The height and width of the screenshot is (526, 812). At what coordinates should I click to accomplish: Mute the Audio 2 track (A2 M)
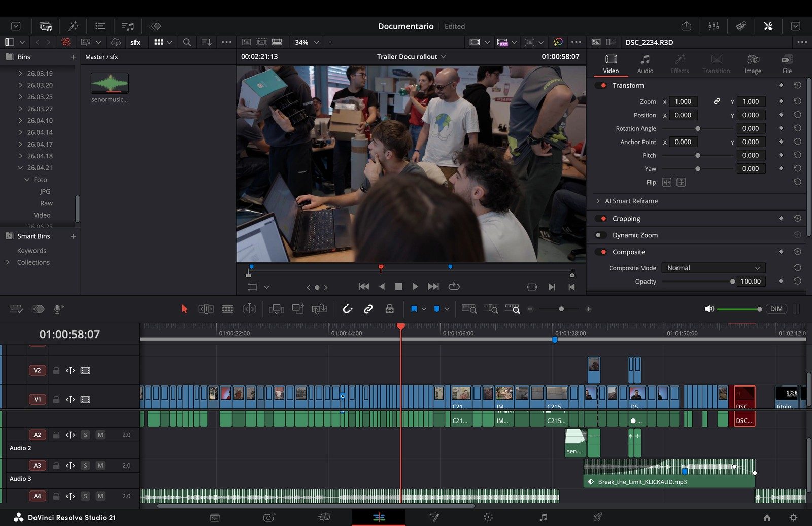point(100,435)
